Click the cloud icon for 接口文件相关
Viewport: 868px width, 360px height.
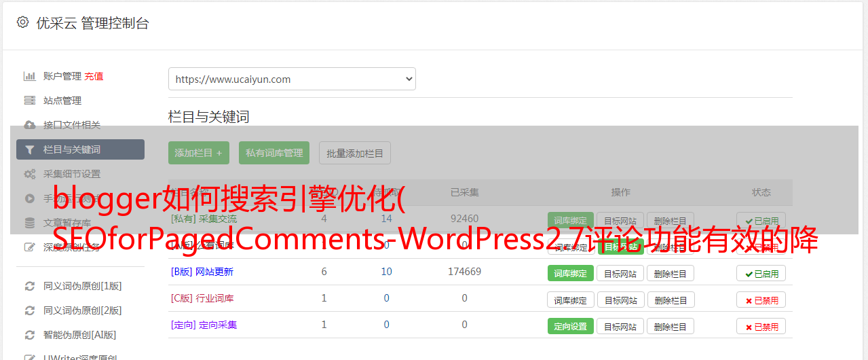coord(29,125)
